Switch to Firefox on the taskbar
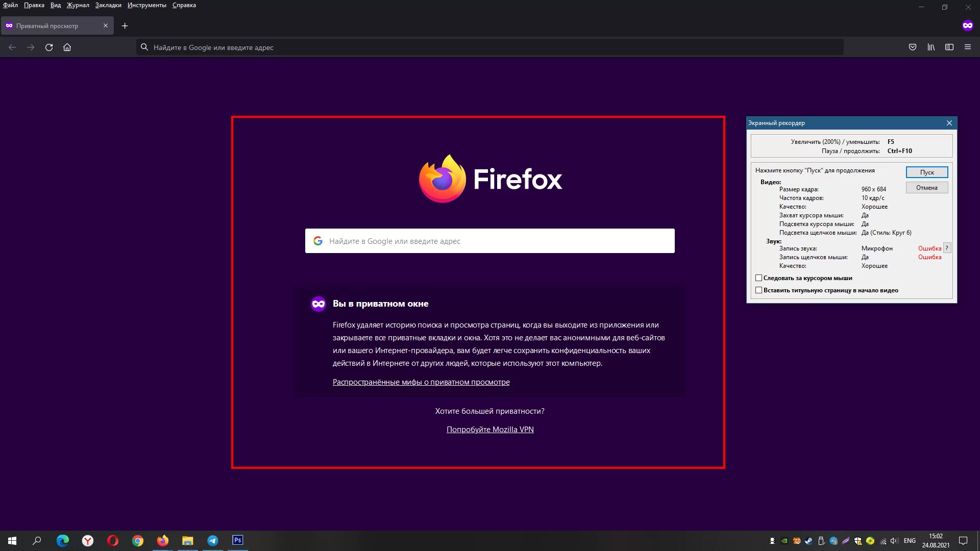The height and width of the screenshot is (551, 980). (163, 541)
